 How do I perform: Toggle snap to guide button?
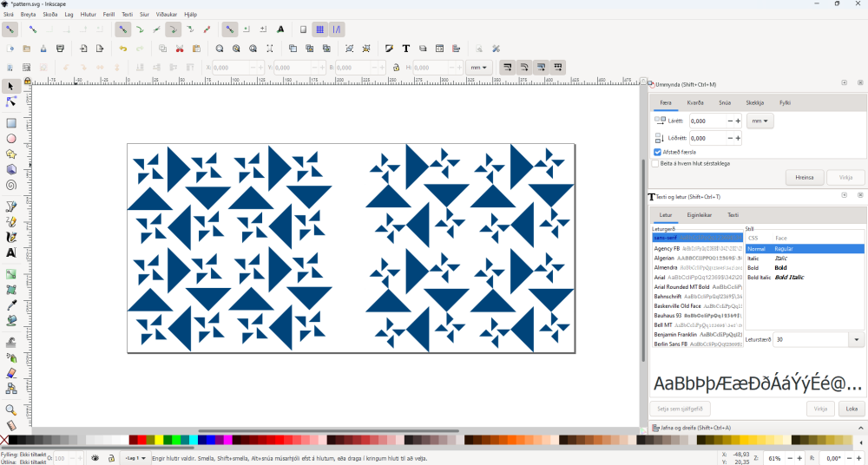tap(337, 29)
